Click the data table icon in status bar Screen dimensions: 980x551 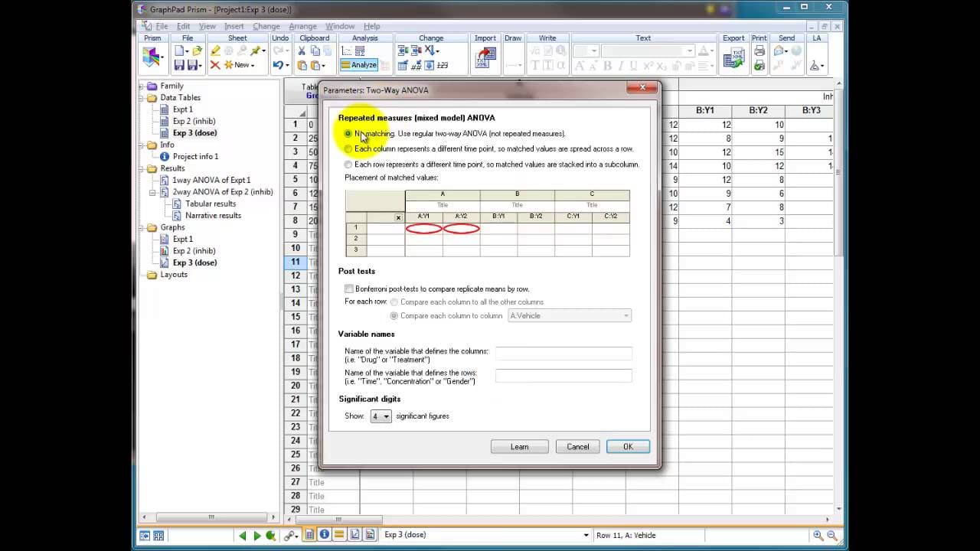[x=309, y=535]
